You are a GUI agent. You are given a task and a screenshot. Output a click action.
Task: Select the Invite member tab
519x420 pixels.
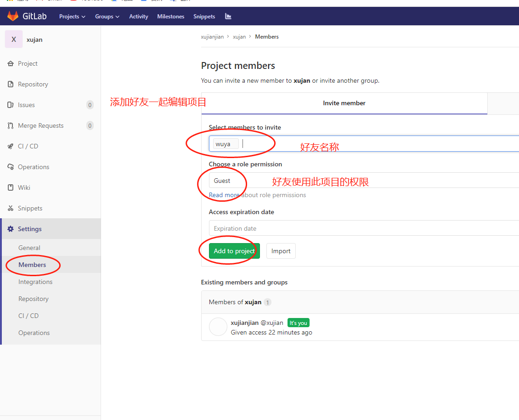click(x=344, y=103)
